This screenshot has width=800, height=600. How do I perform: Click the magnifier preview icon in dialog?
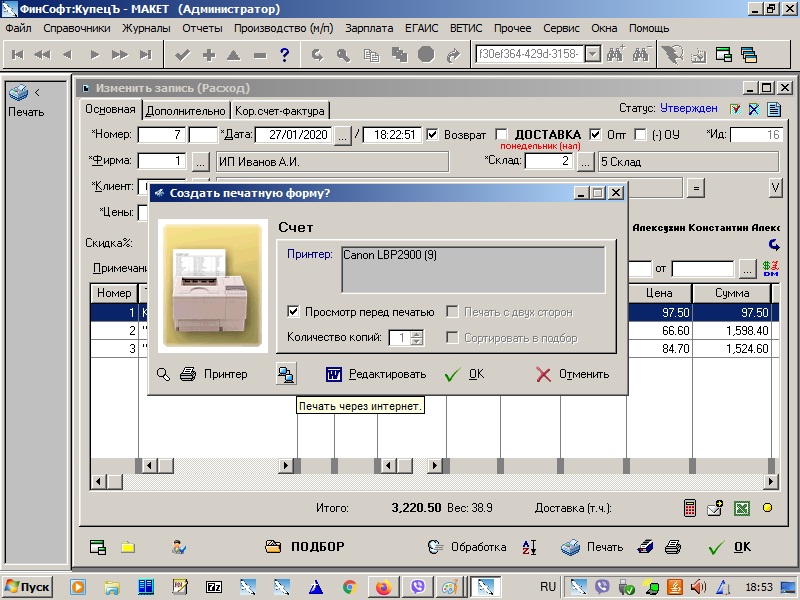[164, 374]
